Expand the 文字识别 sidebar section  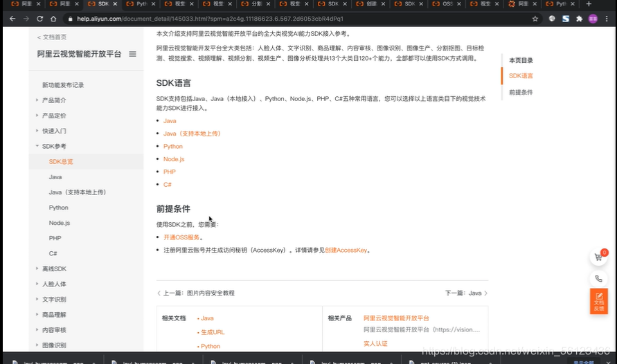tap(54, 299)
